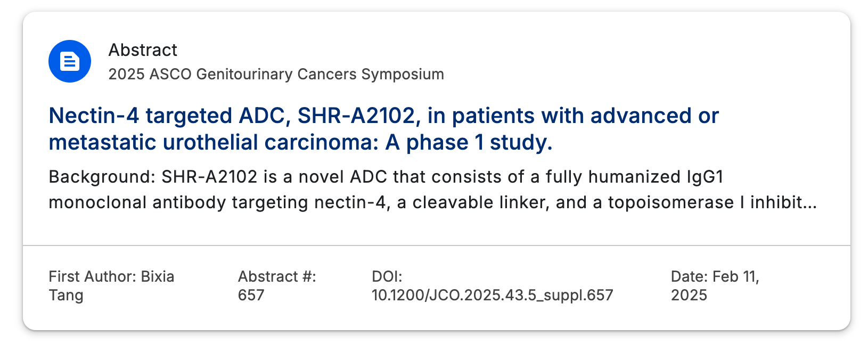Click the horizontal divider line above metadata
This screenshot has width=868, height=344.
coord(437,245)
